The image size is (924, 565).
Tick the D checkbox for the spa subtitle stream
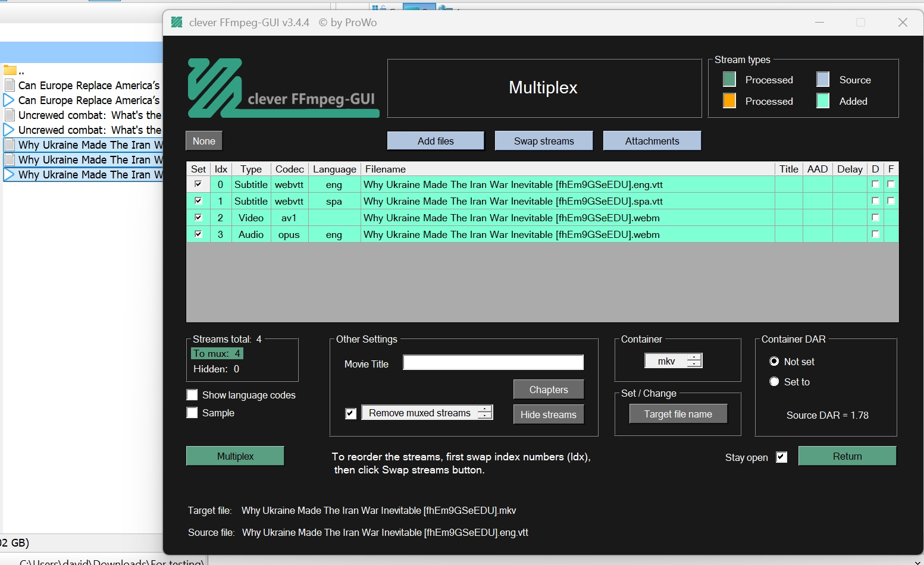coord(875,201)
